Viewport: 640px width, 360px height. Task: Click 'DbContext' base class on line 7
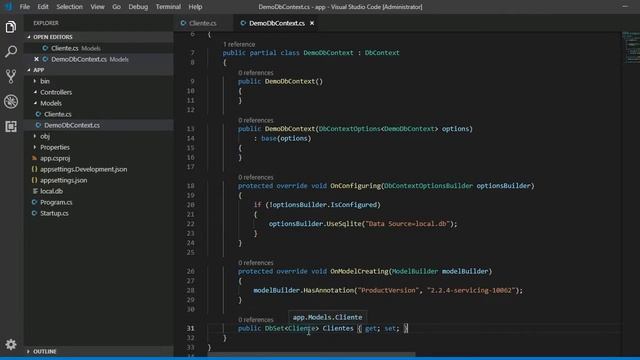coord(382,53)
